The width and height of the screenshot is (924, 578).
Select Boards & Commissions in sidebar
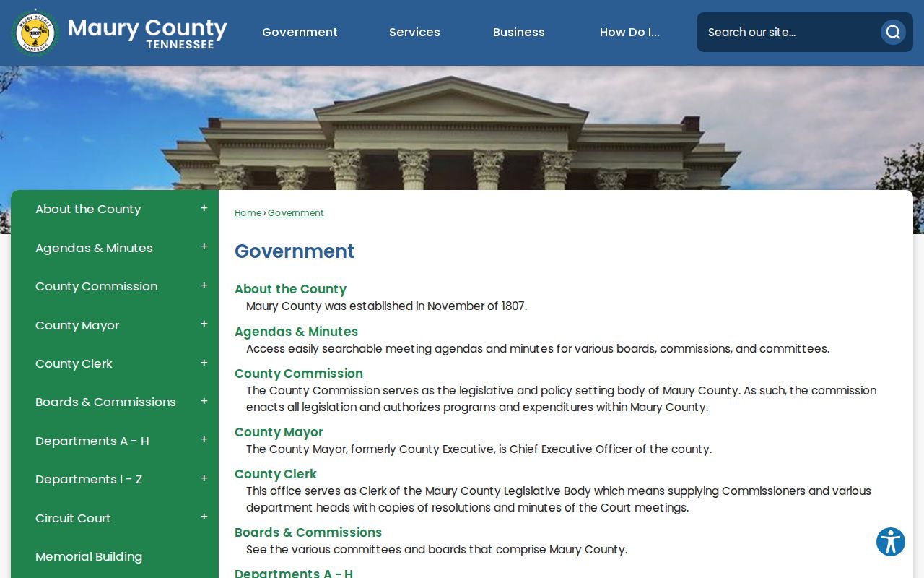click(x=105, y=402)
